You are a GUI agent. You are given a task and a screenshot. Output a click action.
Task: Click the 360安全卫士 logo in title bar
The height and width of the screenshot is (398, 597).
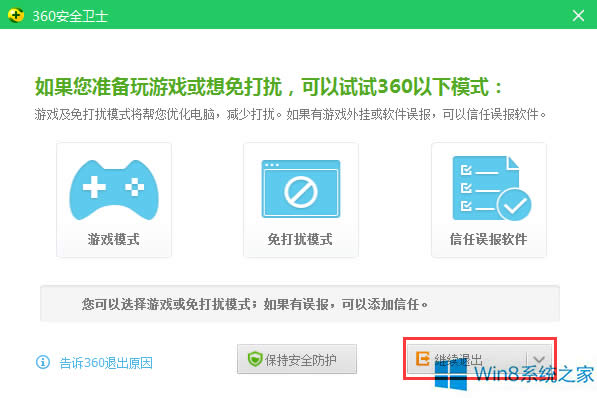pyautogui.click(x=16, y=15)
